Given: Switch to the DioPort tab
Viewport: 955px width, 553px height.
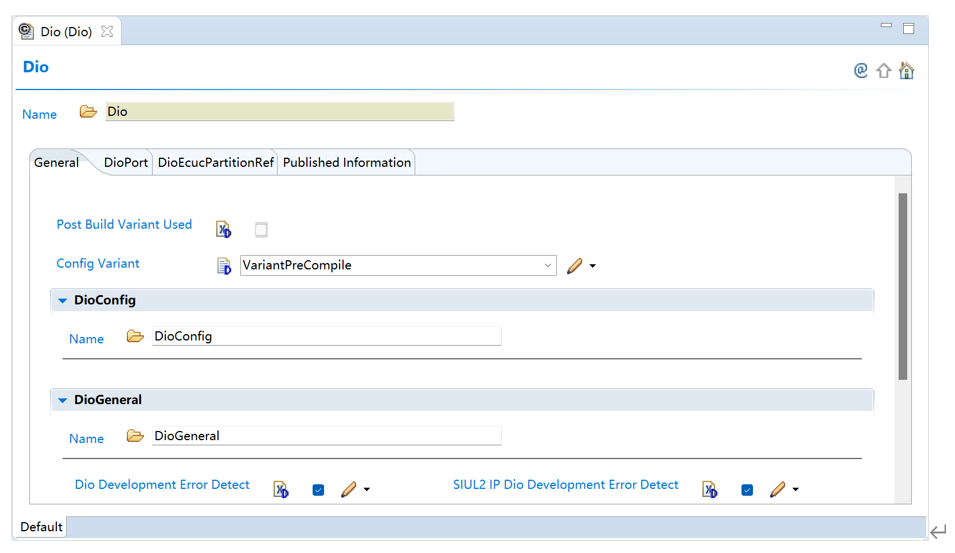Looking at the screenshot, I should pyautogui.click(x=126, y=163).
